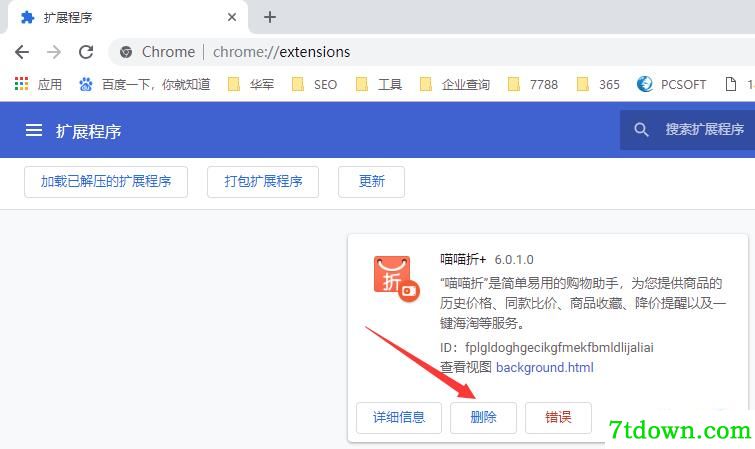This screenshot has height=449, width=755.
Task: Click the PCSOFT globe icon
Action: click(x=644, y=84)
